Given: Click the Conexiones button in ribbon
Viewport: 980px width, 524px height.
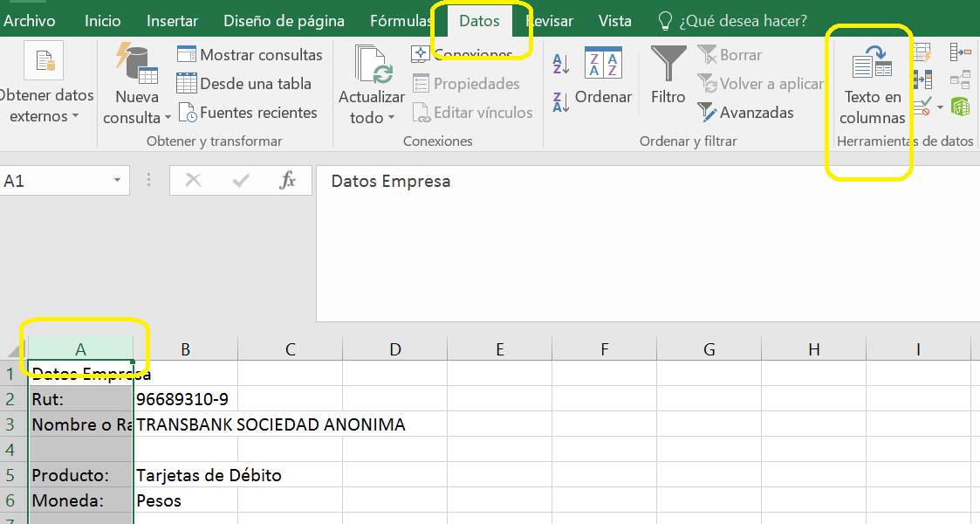Looking at the screenshot, I should point(462,54).
